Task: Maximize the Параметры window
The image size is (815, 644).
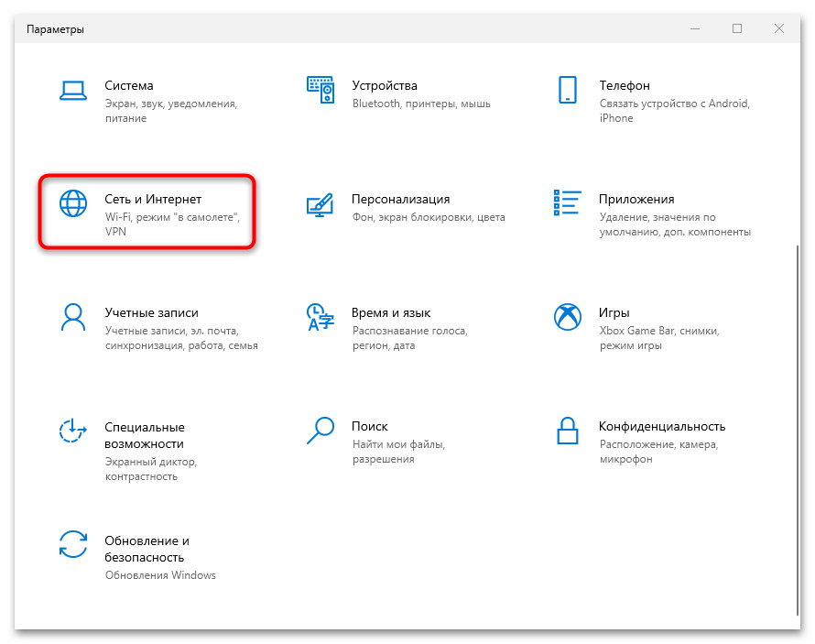Action: (x=737, y=28)
